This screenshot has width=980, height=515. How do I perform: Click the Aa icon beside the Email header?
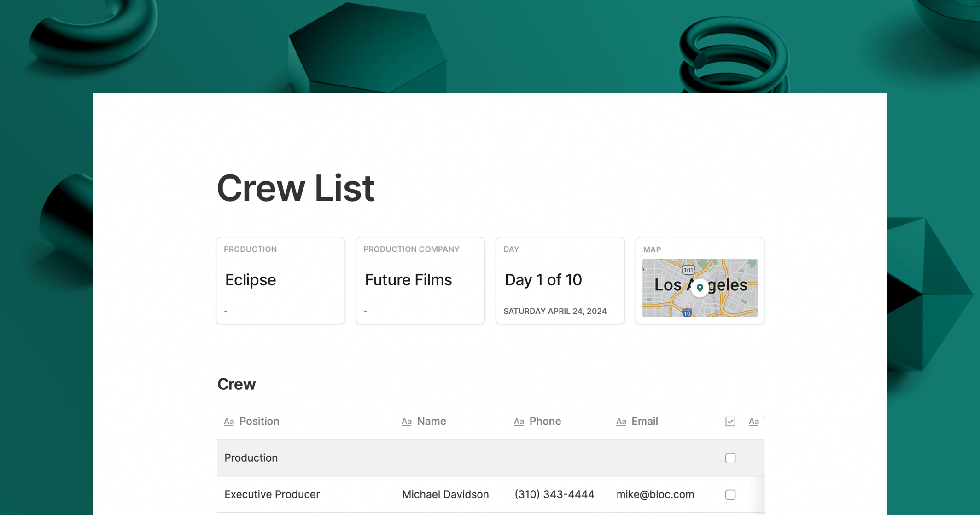621,421
